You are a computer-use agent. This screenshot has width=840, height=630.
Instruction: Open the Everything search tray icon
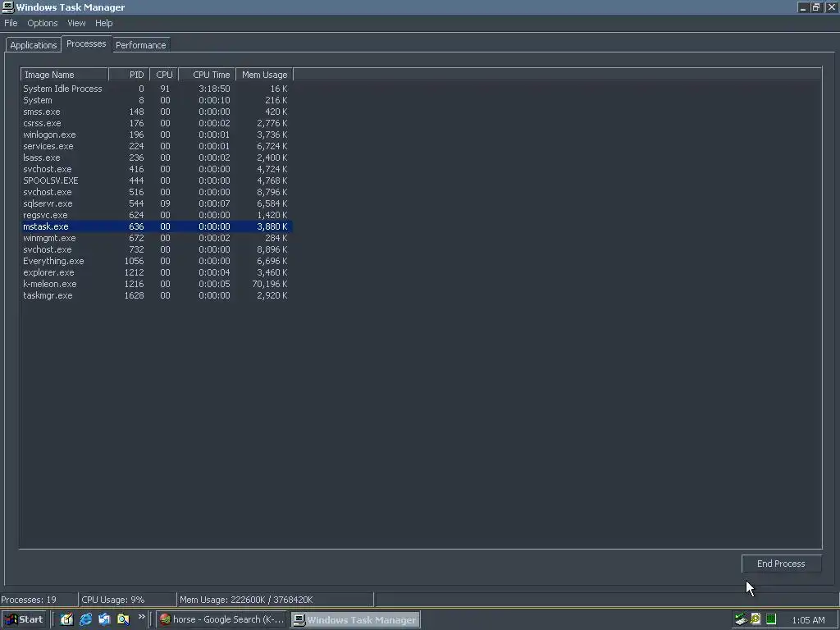[x=756, y=619]
